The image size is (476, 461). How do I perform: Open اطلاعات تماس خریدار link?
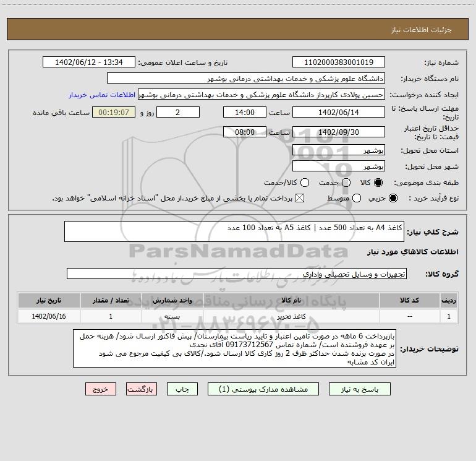[102, 95]
